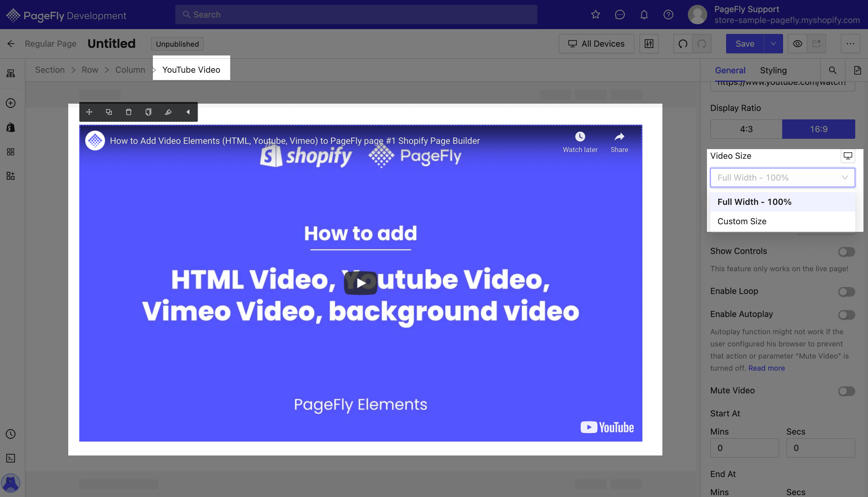Click the export/save panel icon
868x497 pixels.
click(817, 44)
